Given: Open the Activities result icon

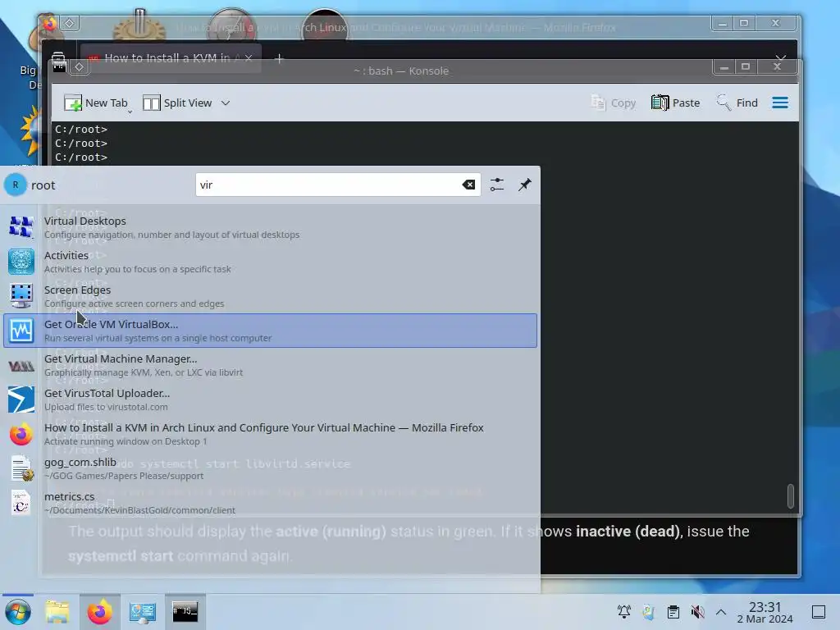Looking at the screenshot, I should tap(21, 262).
